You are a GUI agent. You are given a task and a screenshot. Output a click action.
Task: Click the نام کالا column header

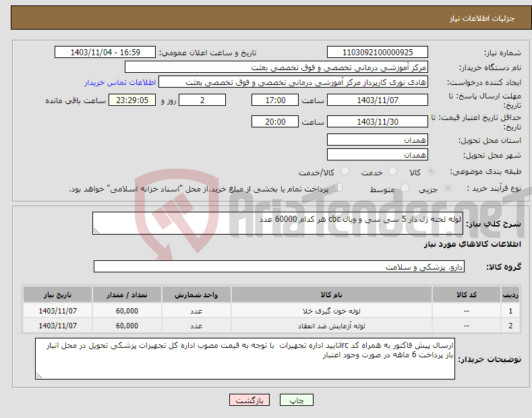tap(332, 295)
